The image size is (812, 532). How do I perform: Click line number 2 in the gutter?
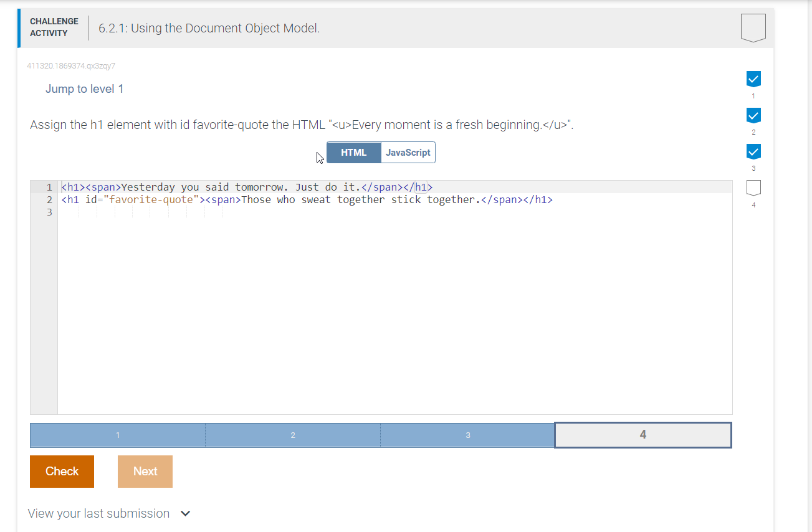(50, 199)
